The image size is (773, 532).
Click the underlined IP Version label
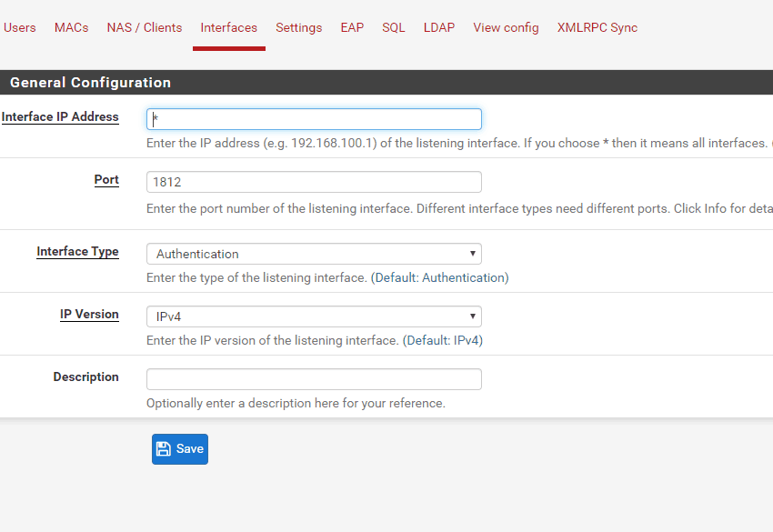point(89,315)
